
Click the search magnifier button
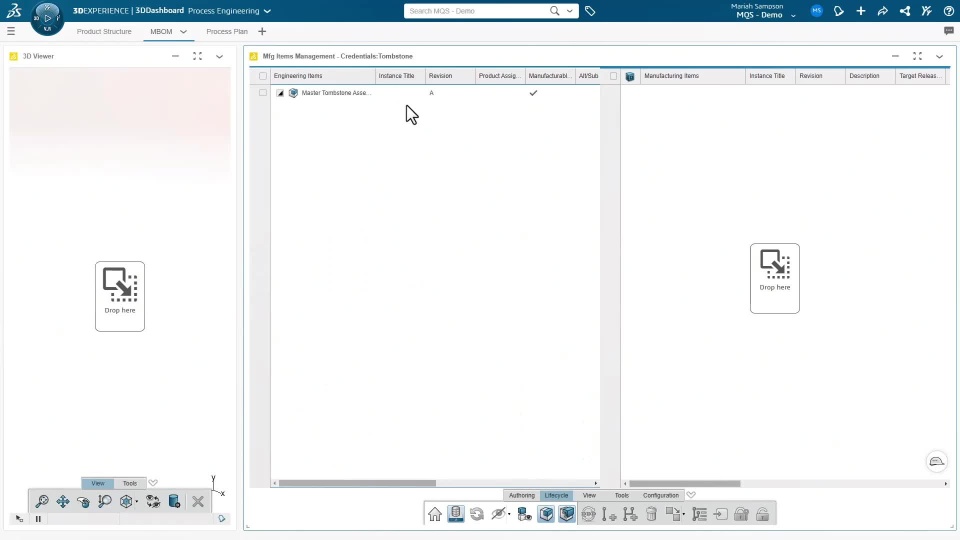[555, 10]
